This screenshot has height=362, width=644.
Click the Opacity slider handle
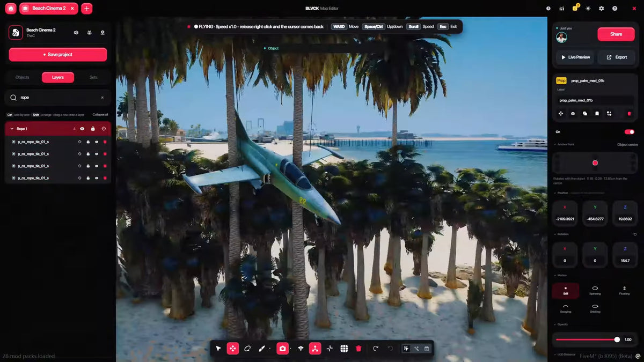[x=617, y=339]
